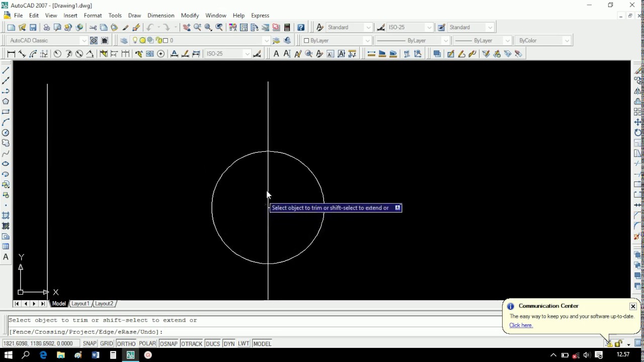This screenshot has width=644, height=362.
Task: Toggle OSNAP in status bar
Action: [x=169, y=343]
